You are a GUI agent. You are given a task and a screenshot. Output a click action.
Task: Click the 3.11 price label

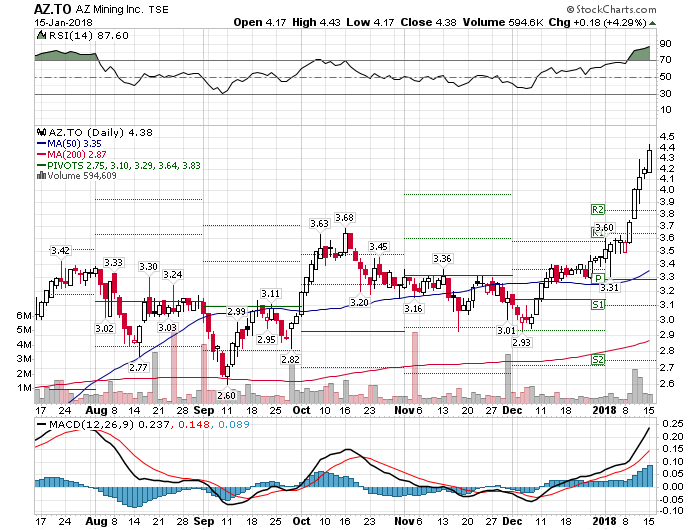click(271, 293)
